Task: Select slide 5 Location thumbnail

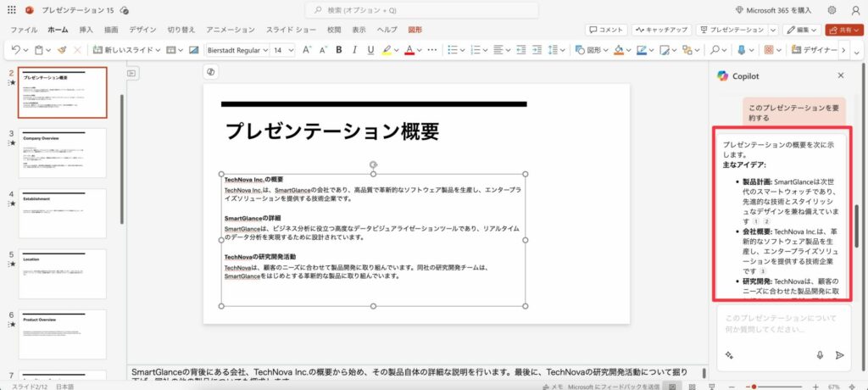Action: click(62, 274)
